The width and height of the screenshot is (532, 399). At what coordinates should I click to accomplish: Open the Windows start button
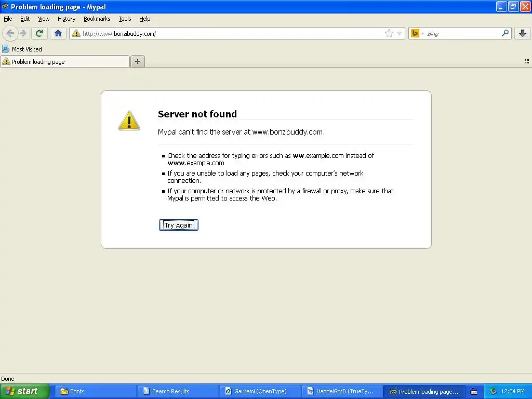(x=25, y=391)
